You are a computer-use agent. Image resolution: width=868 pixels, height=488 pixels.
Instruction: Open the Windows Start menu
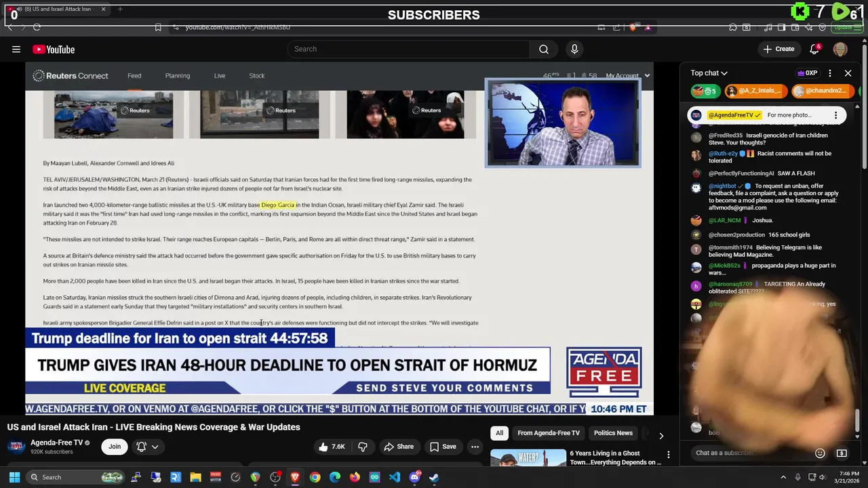[x=14, y=477]
